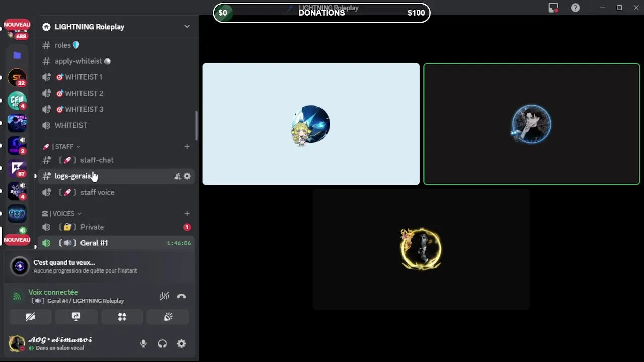644x362 pixels.
Task: Edit logs-gerais channel settings gear
Action: tap(187, 176)
